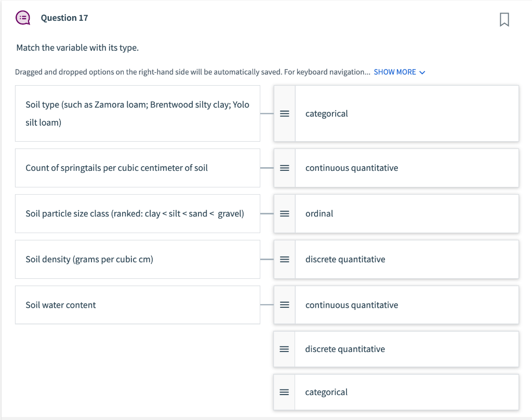Select the Count of springtails variable box

(137, 168)
